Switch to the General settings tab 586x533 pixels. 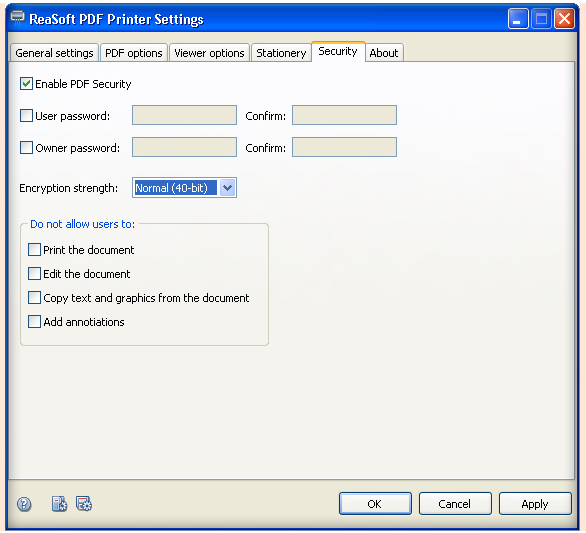pyautogui.click(x=55, y=53)
